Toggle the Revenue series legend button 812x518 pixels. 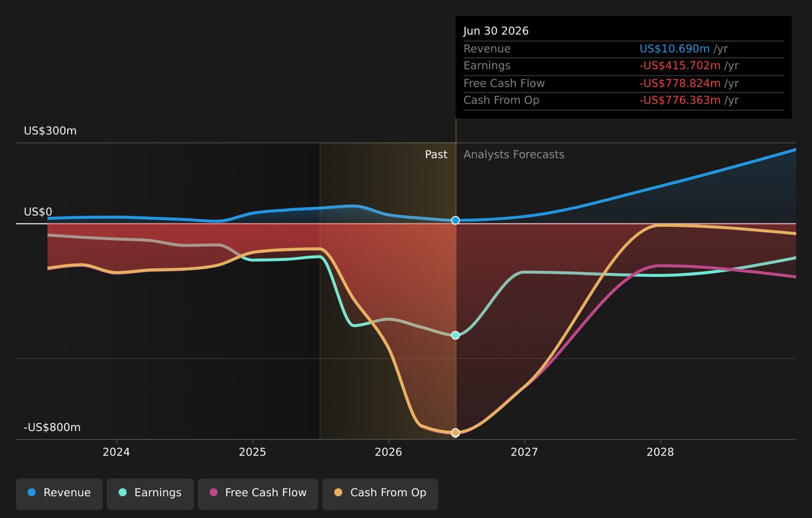[x=59, y=494]
